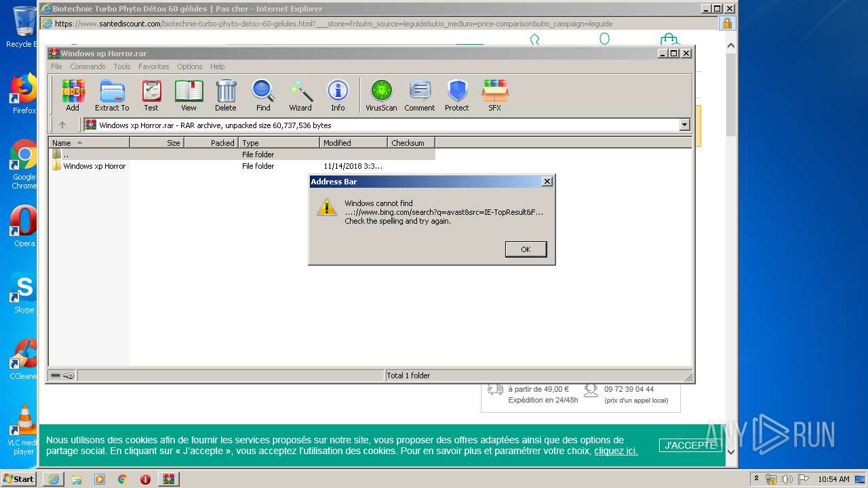This screenshot has width=868, height=488.
Task: Click the padlock security icon in IE
Action: 727,23
